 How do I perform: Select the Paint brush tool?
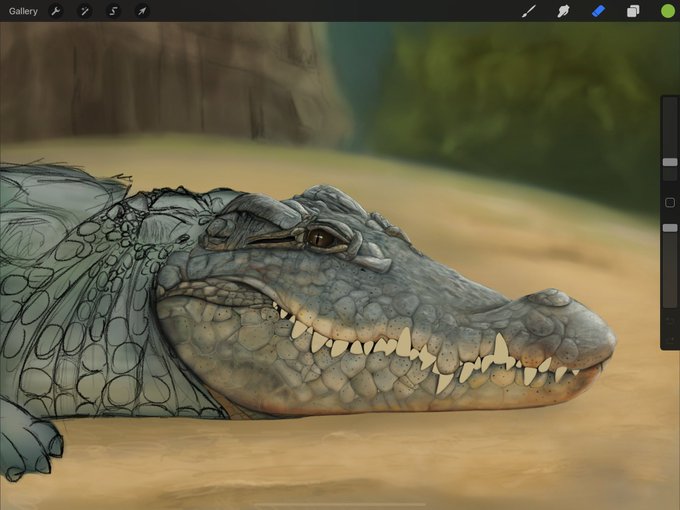(529, 11)
